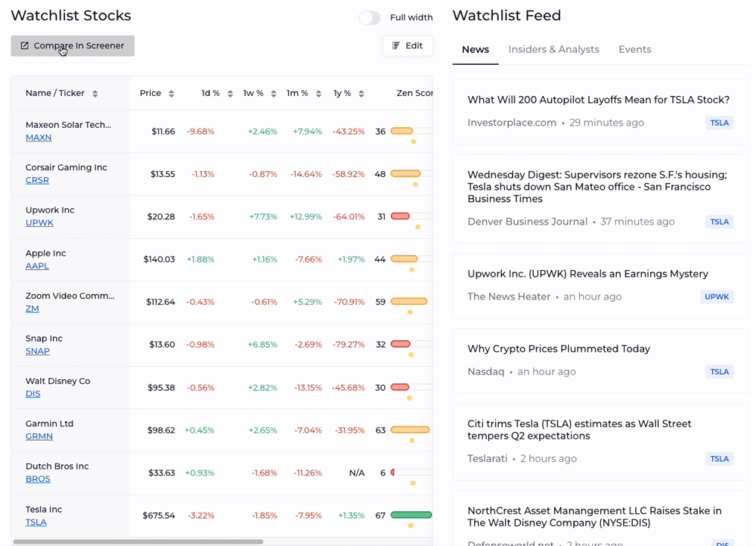
Task: Click Dutch Bros N/A 1y value
Action: point(357,473)
